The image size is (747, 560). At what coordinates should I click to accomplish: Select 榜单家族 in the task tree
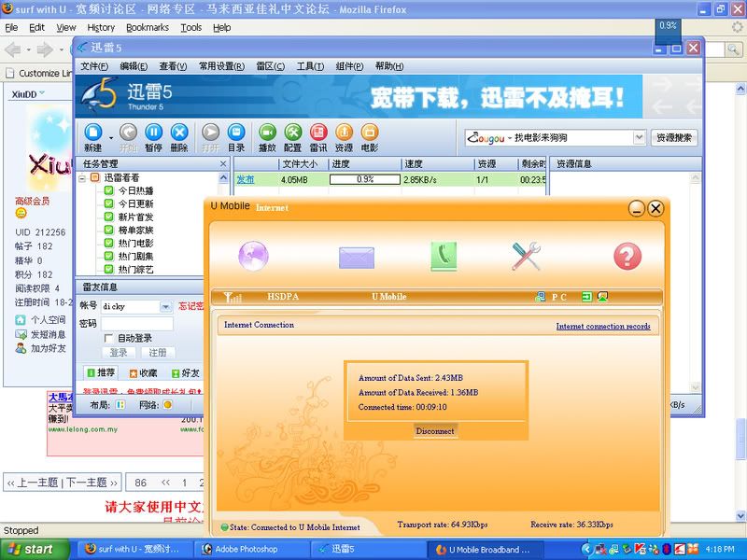135,231
